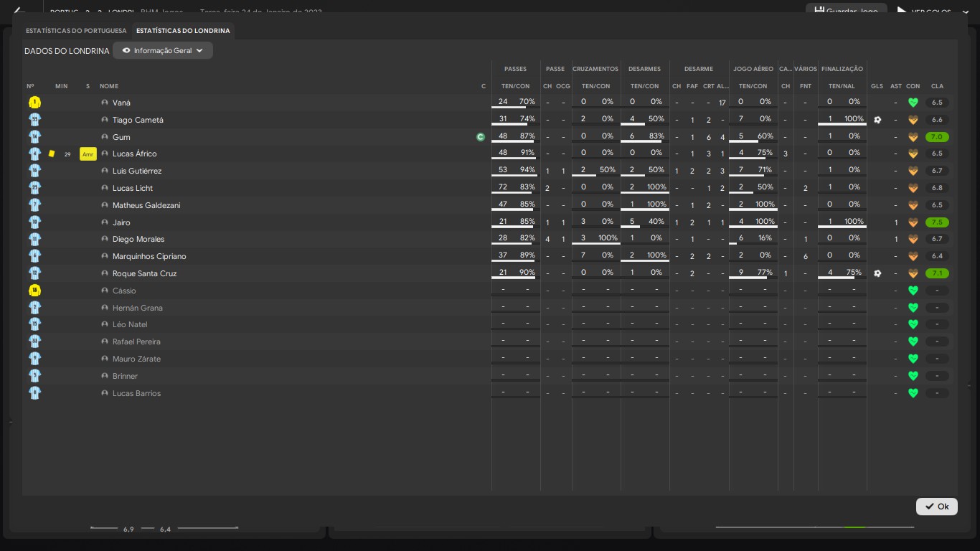
Task: Click Cássio's yellow goalkeeper shirt icon
Action: (34, 291)
